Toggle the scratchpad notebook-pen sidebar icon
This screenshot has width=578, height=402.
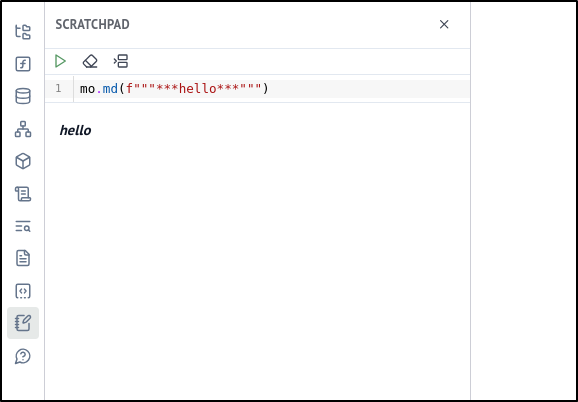(23, 323)
